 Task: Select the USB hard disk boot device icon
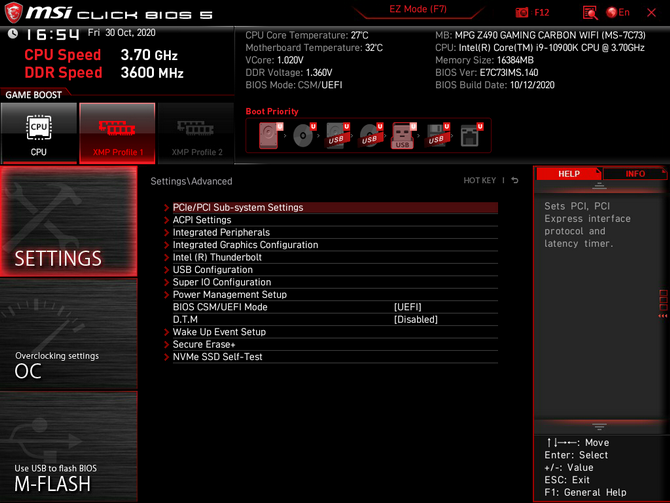coord(338,135)
